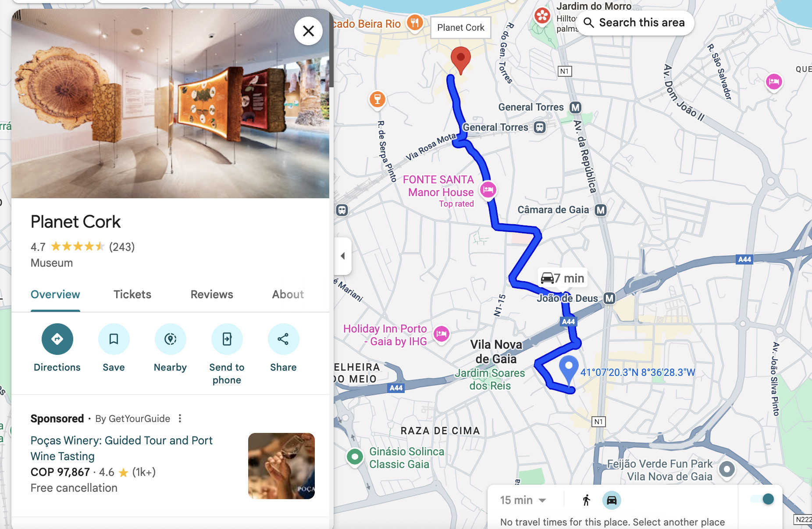The image size is (812, 529).
Task: Switch to the Tickets tab
Action: [x=132, y=294]
